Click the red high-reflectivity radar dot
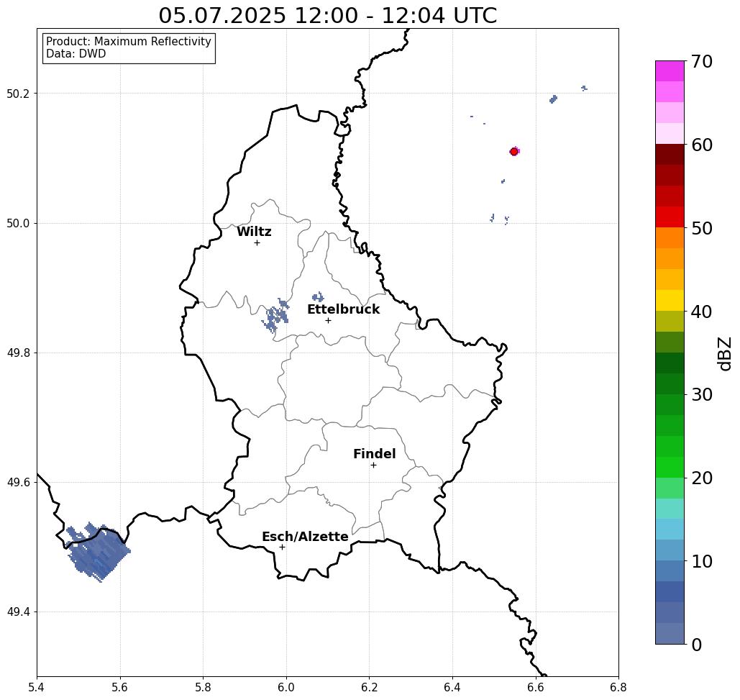Image resolution: width=740 pixels, height=700 pixels. point(514,152)
